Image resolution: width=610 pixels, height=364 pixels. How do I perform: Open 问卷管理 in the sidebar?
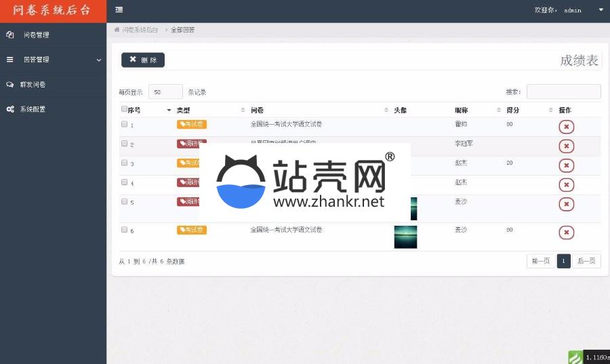click(x=36, y=35)
